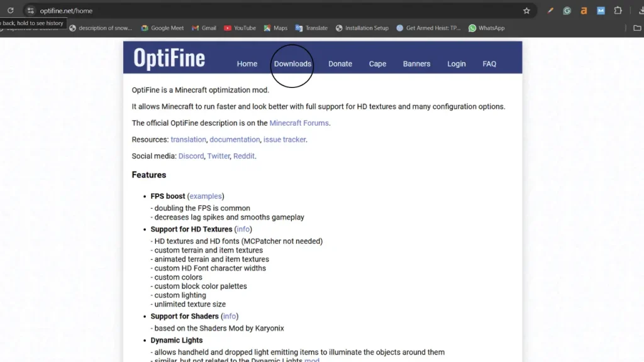Open the all bookmarks folder icon
The image size is (644, 362).
pyautogui.click(x=637, y=28)
